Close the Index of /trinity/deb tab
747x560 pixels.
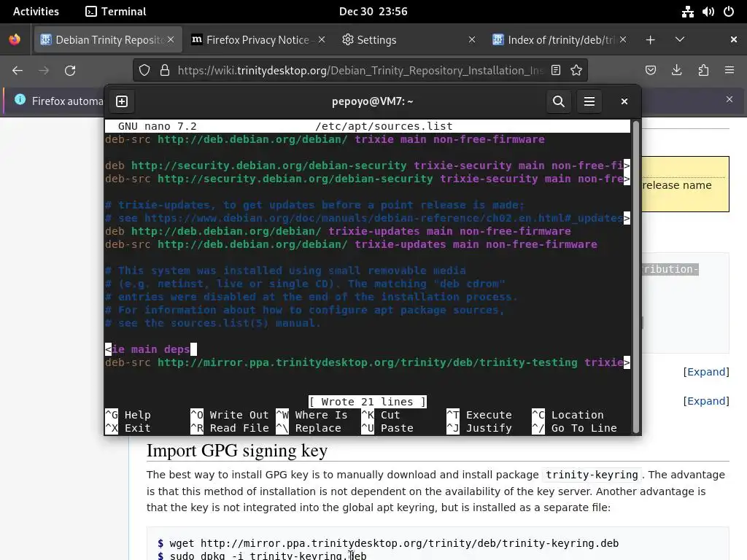[x=623, y=39]
